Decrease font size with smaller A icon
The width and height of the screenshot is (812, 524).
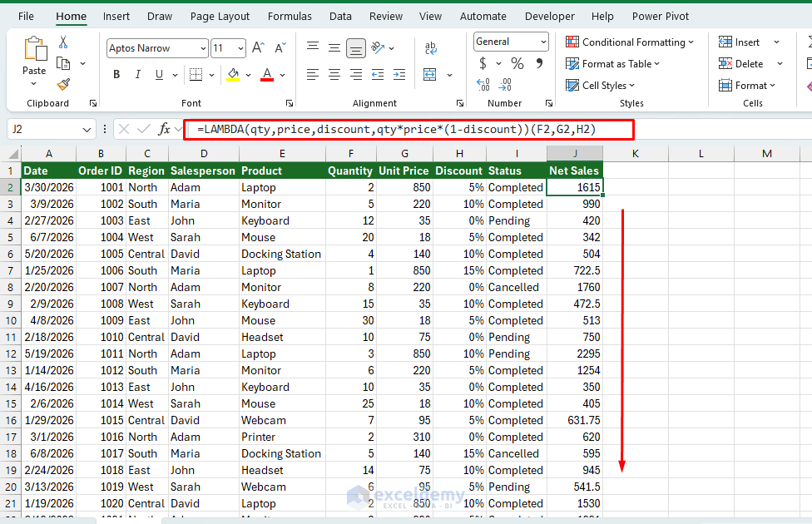tap(280, 48)
